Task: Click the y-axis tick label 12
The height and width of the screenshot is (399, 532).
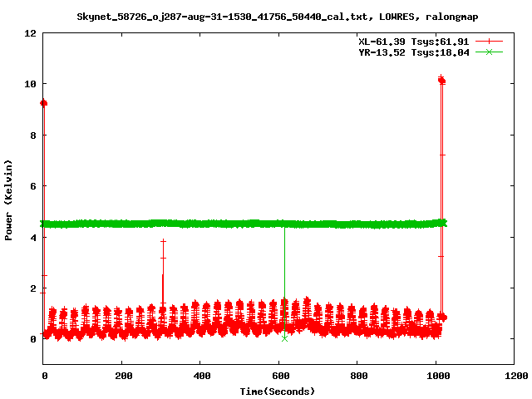Action: [x=30, y=33]
